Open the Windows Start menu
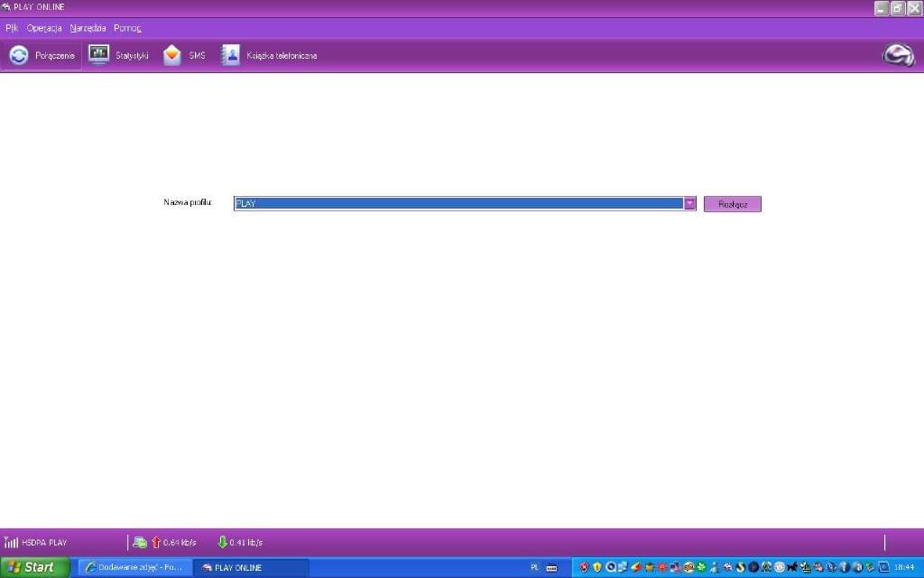 (35, 567)
